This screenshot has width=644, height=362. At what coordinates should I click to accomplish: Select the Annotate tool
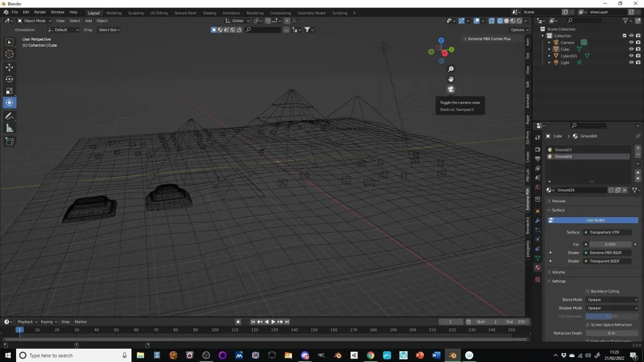10,116
